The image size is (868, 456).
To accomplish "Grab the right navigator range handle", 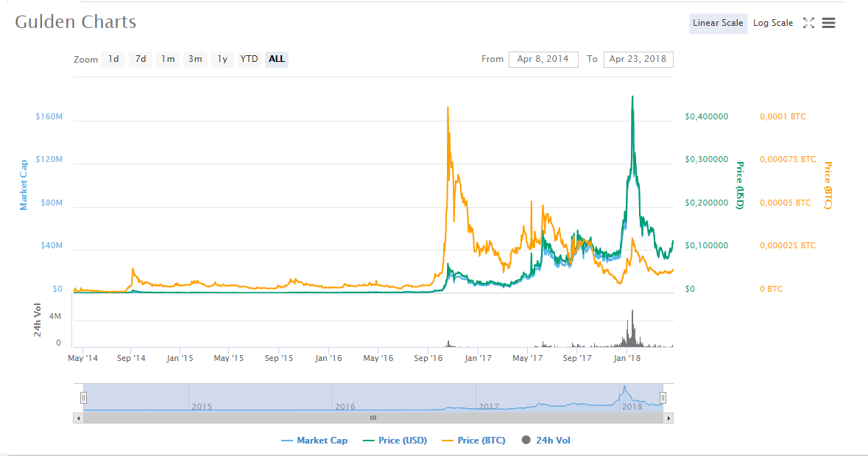I will pyautogui.click(x=663, y=397).
